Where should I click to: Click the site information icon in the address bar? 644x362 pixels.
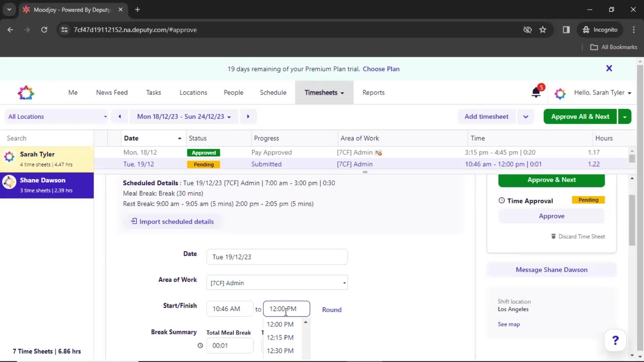click(64, 29)
